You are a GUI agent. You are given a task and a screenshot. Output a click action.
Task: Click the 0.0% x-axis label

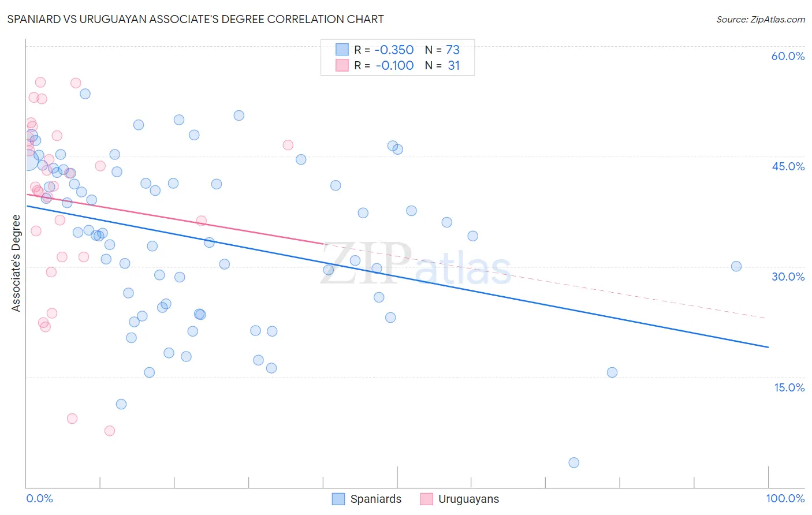click(40, 498)
